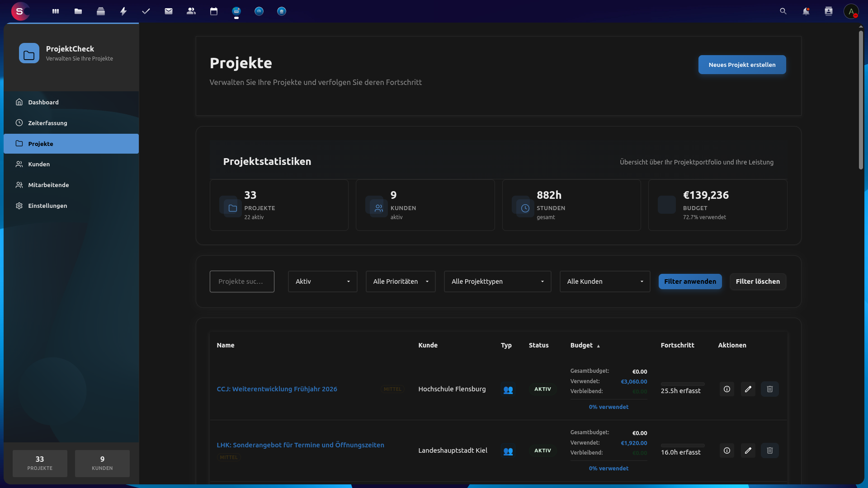Click the info icon for the LHK project row
The height and width of the screenshot is (488, 868).
[726, 450]
